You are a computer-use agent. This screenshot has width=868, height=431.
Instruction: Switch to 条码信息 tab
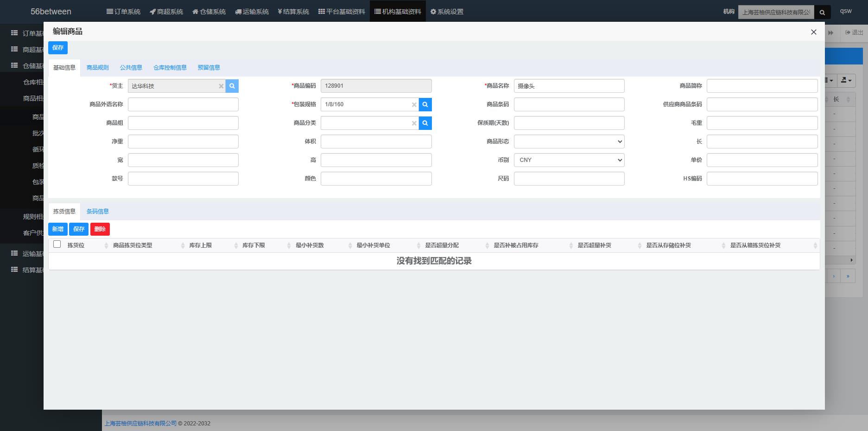tap(98, 212)
